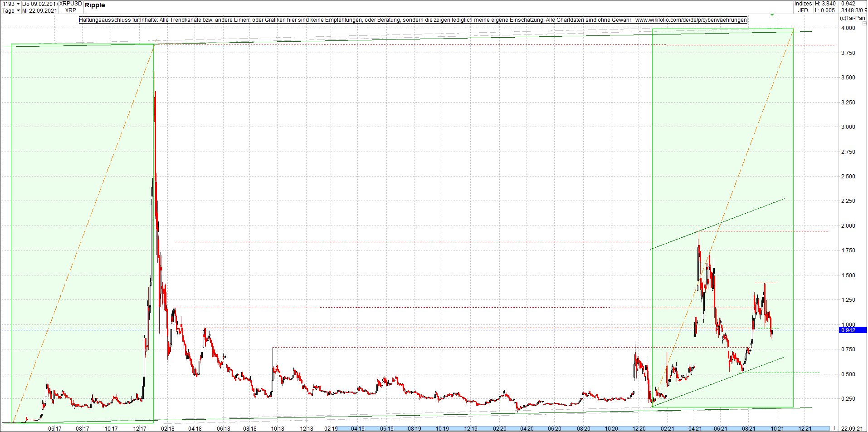Click the XRPUSD symbol badge
This screenshot has width=868, height=432.
(x=70, y=4)
